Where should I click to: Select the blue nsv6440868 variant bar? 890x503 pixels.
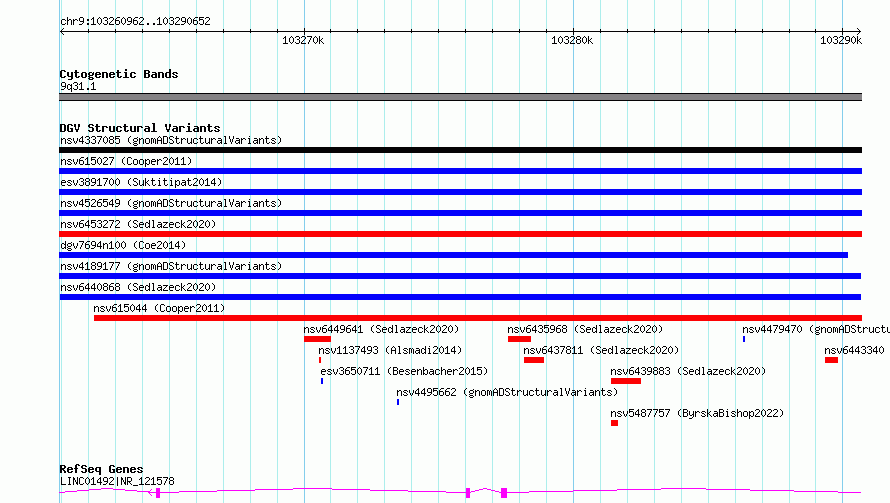pos(460,297)
